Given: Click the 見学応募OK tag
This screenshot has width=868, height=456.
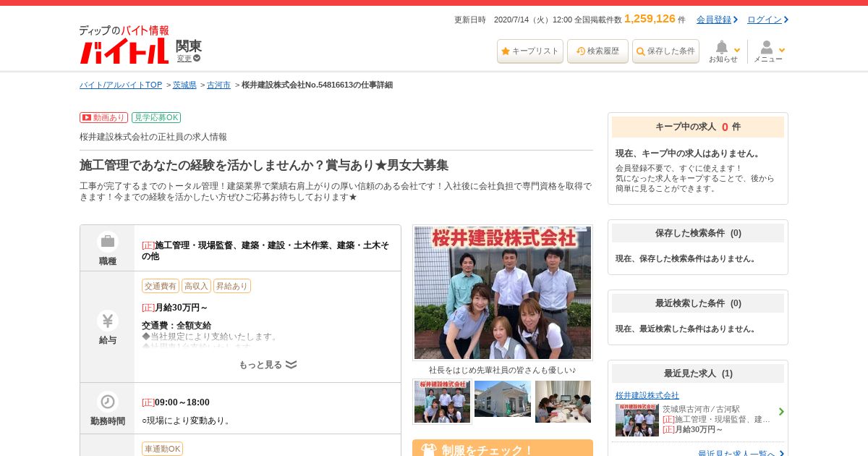Looking at the screenshot, I should 156,117.
